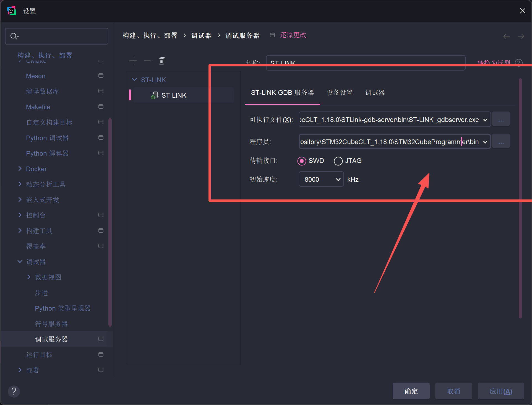
Task: Click the project-level icon beside 构建工具
Action: (x=101, y=231)
